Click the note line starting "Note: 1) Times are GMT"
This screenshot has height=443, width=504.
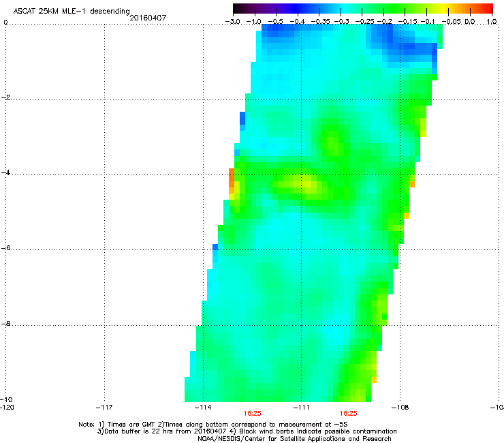pyautogui.click(x=213, y=425)
